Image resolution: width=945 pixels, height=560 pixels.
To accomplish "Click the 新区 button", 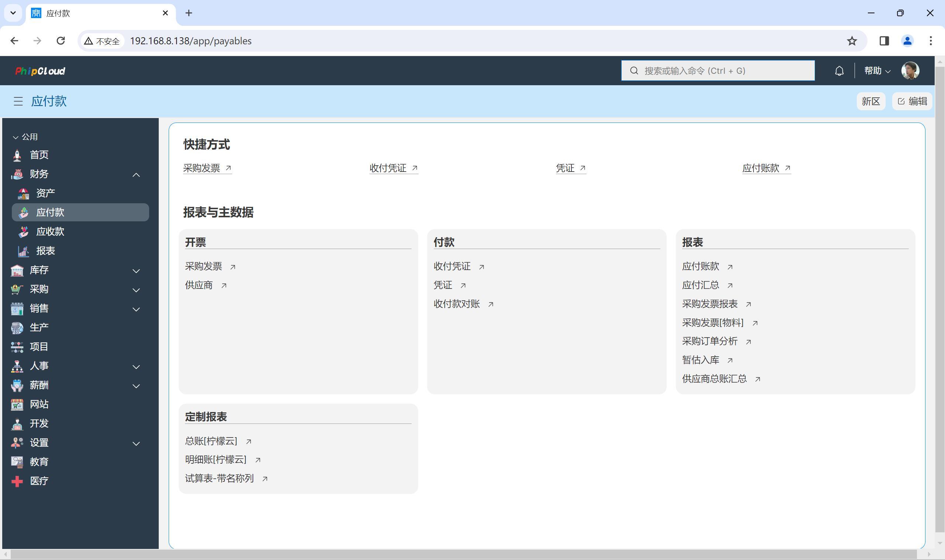I will point(871,101).
